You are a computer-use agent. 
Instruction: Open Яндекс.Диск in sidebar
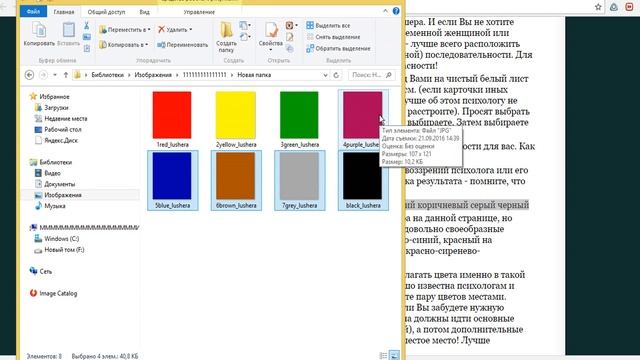coord(61,140)
